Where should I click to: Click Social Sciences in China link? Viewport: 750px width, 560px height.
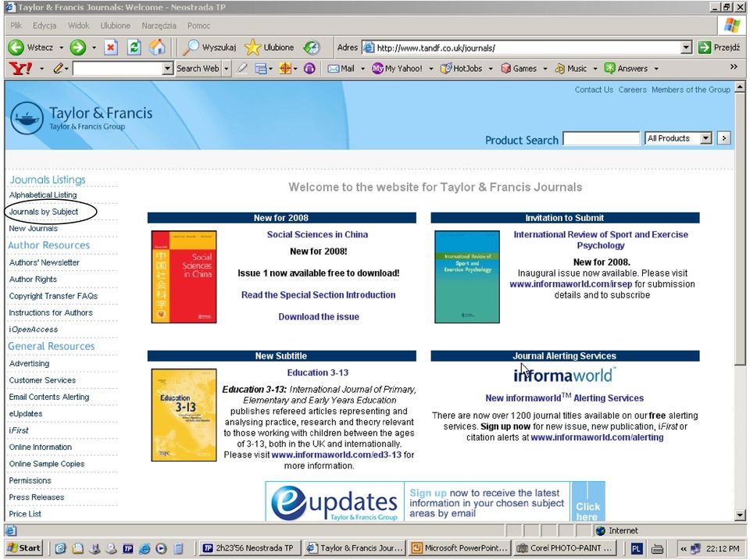click(318, 234)
